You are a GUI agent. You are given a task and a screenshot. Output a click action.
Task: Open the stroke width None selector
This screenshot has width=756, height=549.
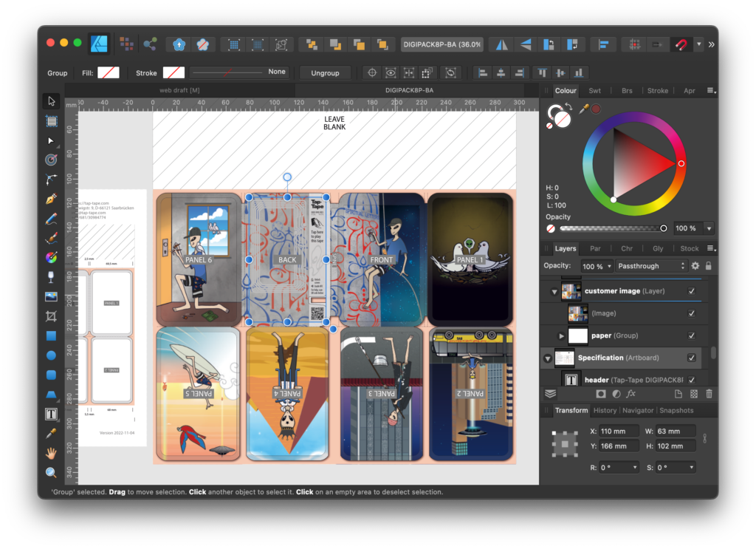240,72
